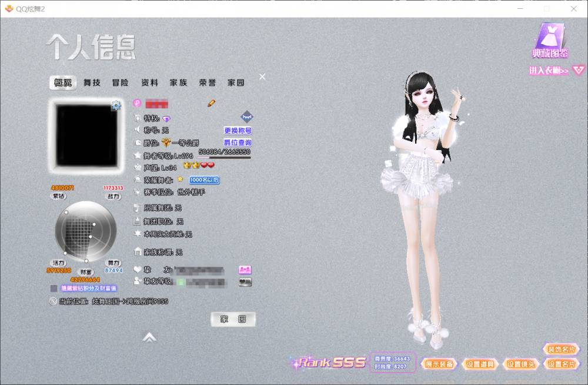This screenshot has width=588, height=385.
Task: Click the pencil edit nickname icon
Action: 212,103
